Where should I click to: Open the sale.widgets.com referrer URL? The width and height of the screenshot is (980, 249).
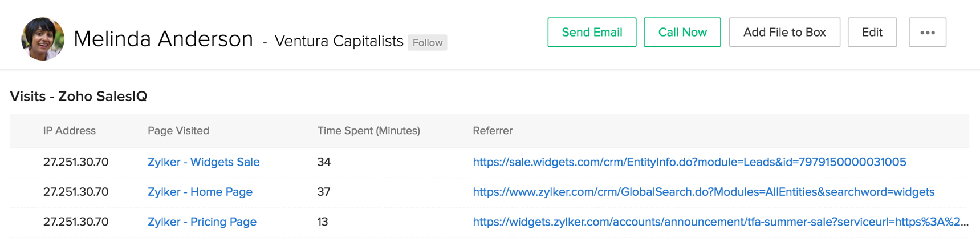click(689, 162)
